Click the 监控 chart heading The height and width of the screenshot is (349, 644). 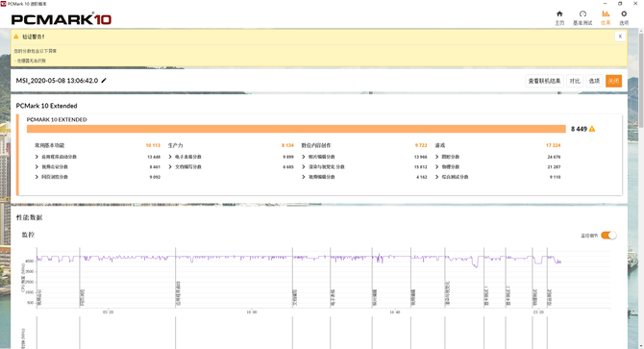click(x=28, y=235)
